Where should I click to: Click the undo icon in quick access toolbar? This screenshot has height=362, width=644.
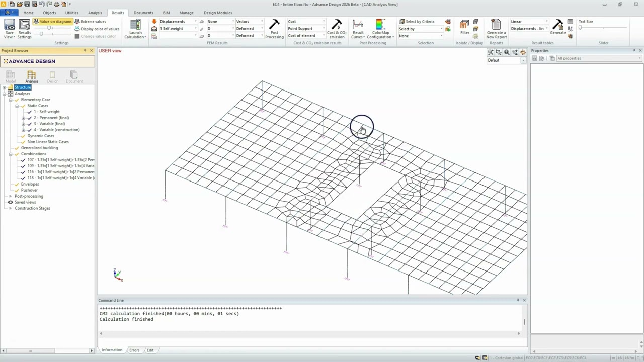tap(41, 4)
